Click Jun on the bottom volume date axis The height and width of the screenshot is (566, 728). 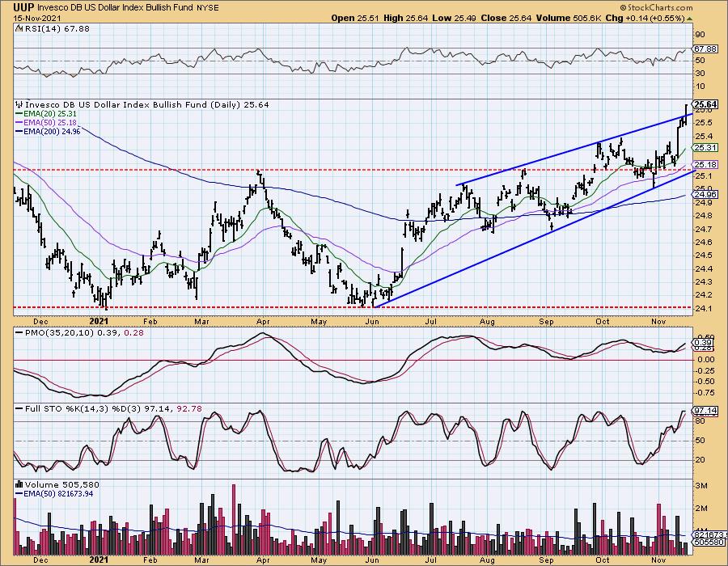coord(372,559)
